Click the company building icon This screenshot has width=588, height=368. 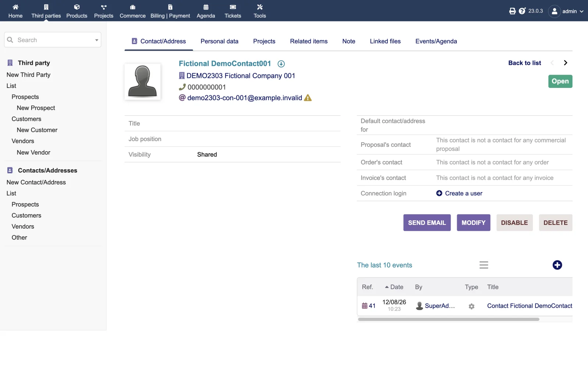182,75
